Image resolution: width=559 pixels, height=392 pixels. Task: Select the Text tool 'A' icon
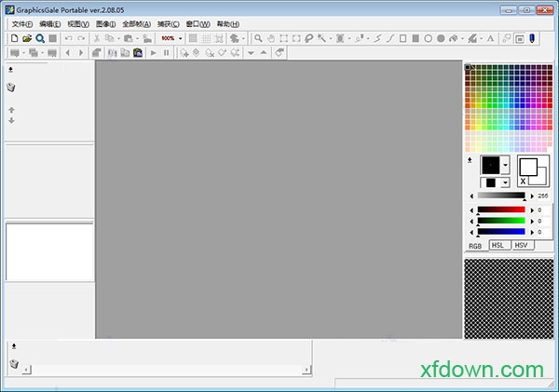491,39
